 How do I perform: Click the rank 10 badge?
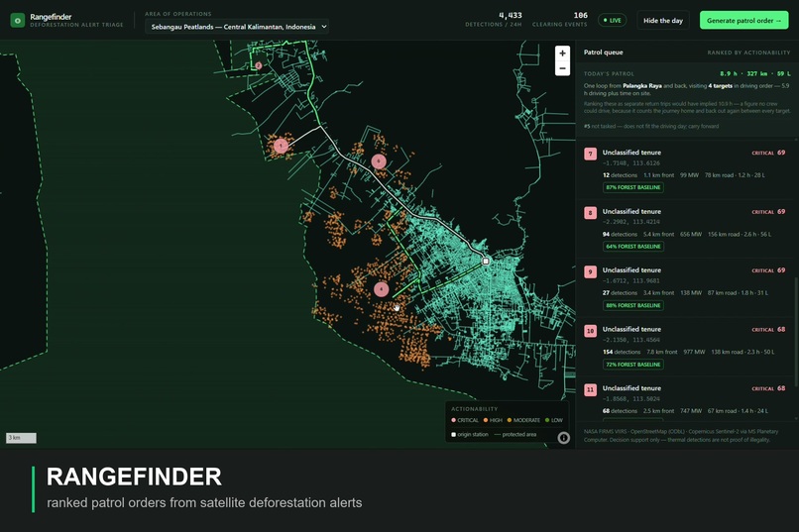(x=590, y=331)
